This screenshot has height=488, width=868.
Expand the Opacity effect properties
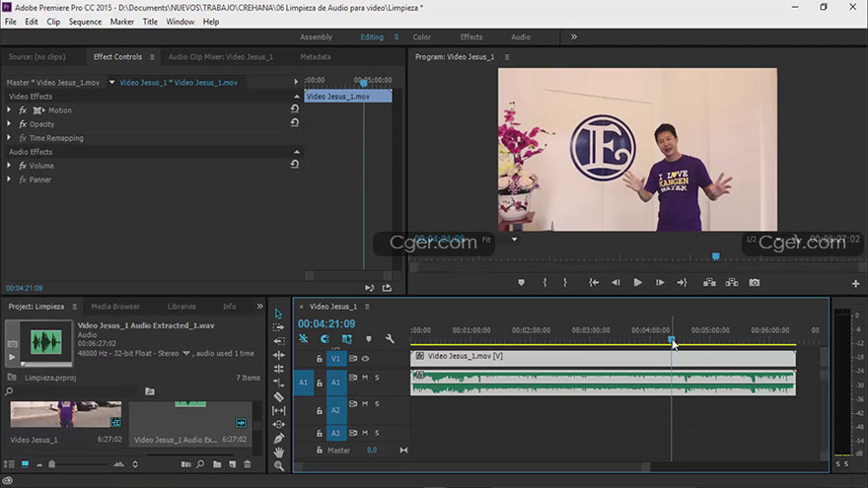(9, 124)
